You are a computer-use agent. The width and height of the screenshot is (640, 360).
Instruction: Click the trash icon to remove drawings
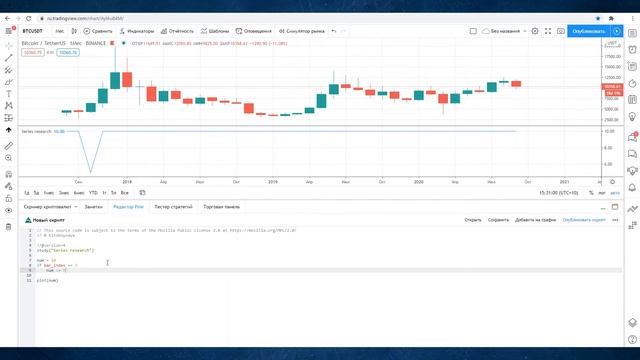pyautogui.click(x=9, y=227)
